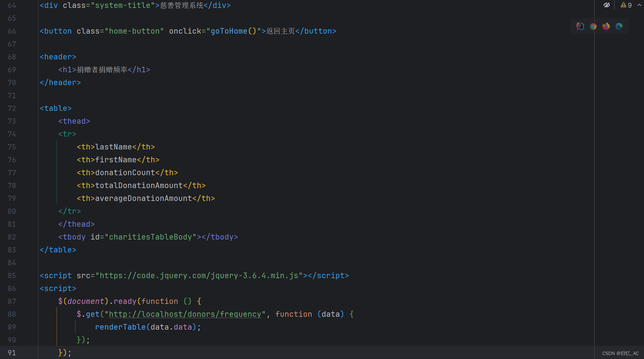Click the <header> opening tag
Screen dimensions: 644x359
[x=58, y=57]
